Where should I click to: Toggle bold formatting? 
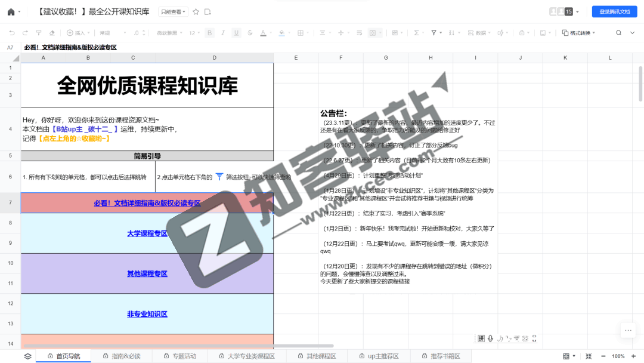[209, 32]
